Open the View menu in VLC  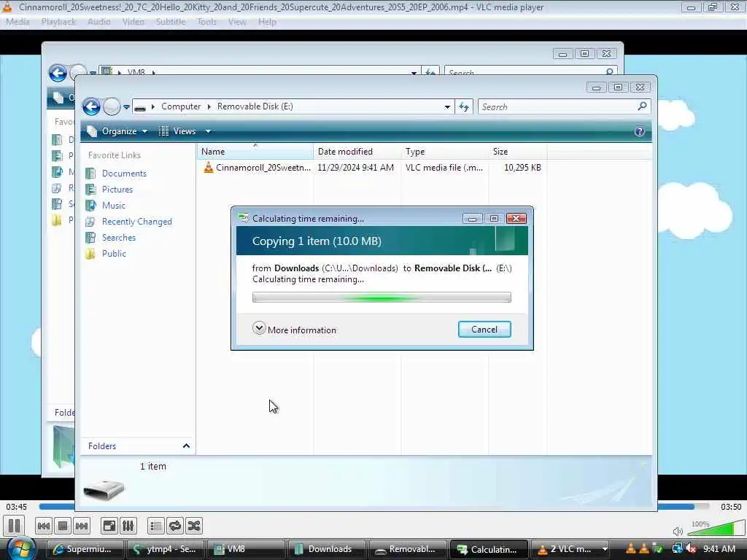coord(237,22)
